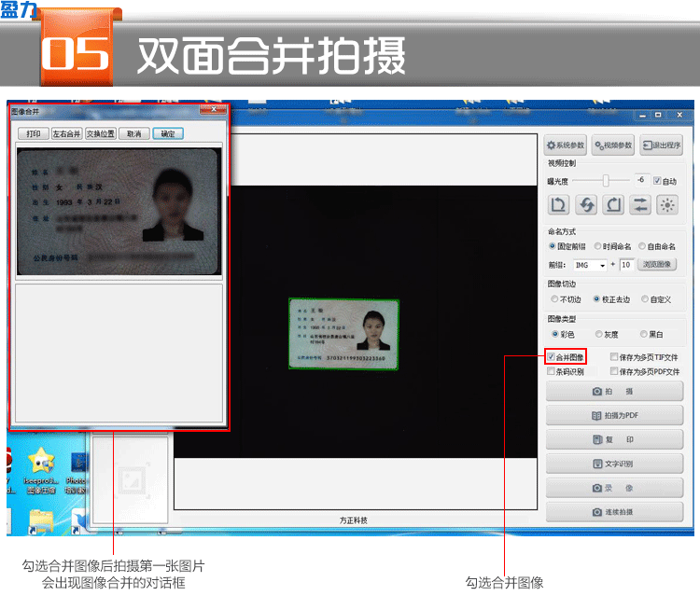
Task: Click 确定 confirm in merge dialog
Action: 168,133
